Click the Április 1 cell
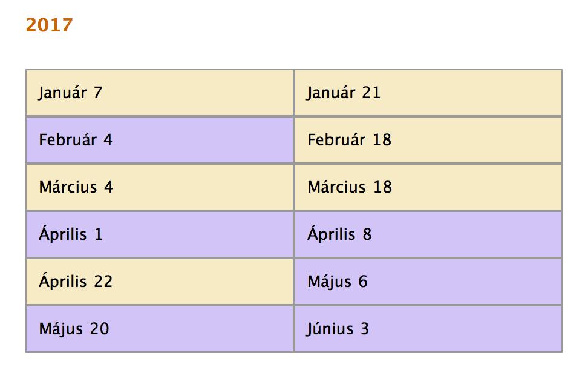Viewport: 588px width, 384px height. [160, 234]
